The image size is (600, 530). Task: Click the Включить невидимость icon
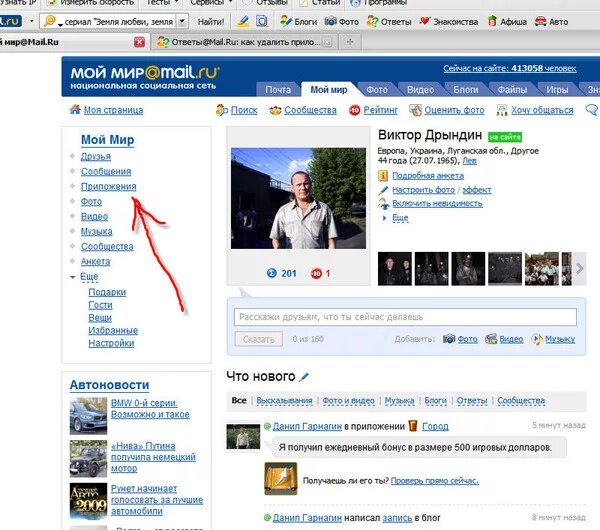click(383, 204)
